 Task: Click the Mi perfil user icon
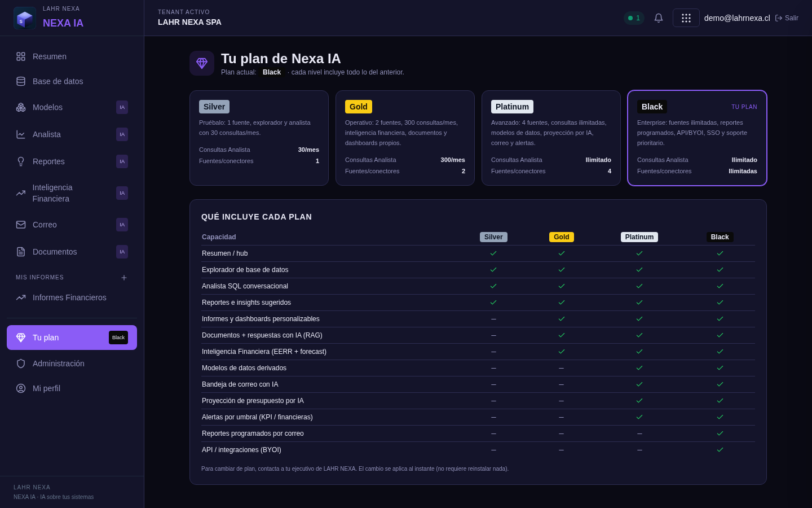(x=21, y=388)
